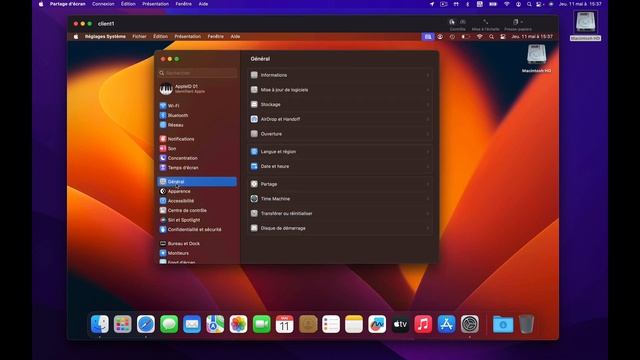Screen dimensions: 640x360
Task: Expand AirDrop et Handoff chevron
Action: (428, 119)
